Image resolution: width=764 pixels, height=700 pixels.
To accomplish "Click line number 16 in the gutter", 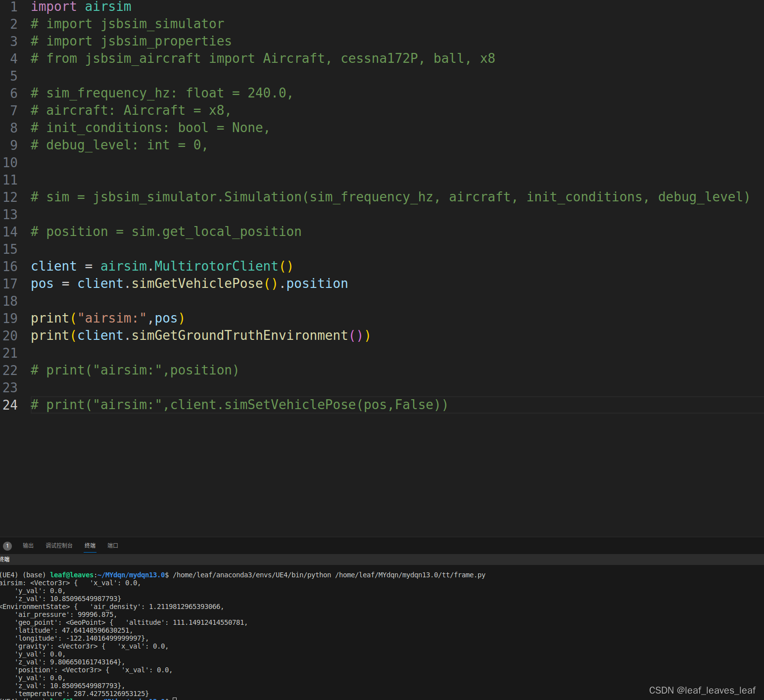I will [x=10, y=266].
